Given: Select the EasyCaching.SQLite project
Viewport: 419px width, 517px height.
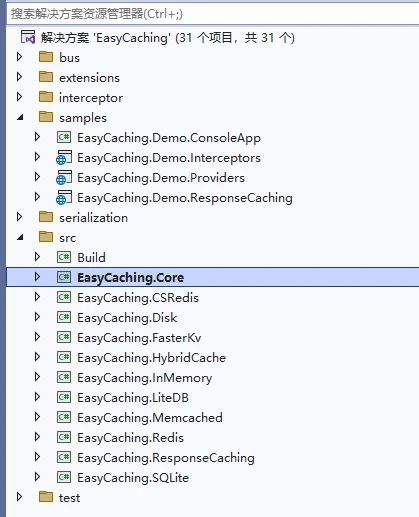Looking at the screenshot, I should [133, 478].
